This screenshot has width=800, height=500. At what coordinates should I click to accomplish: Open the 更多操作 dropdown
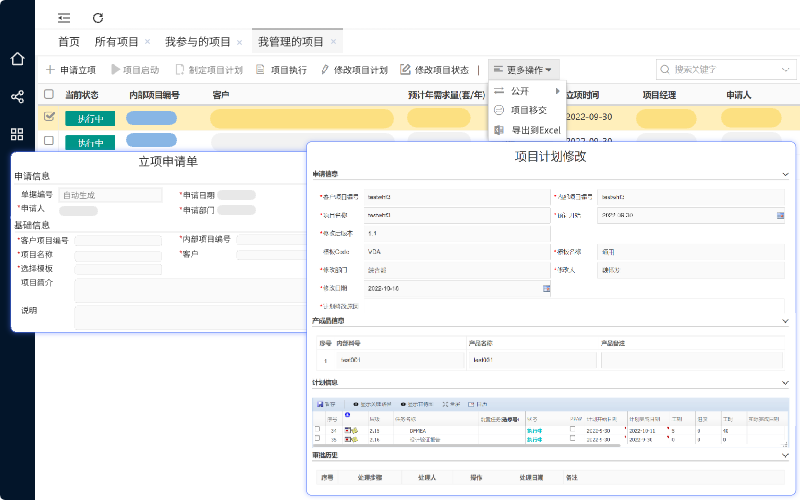click(522, 70)
